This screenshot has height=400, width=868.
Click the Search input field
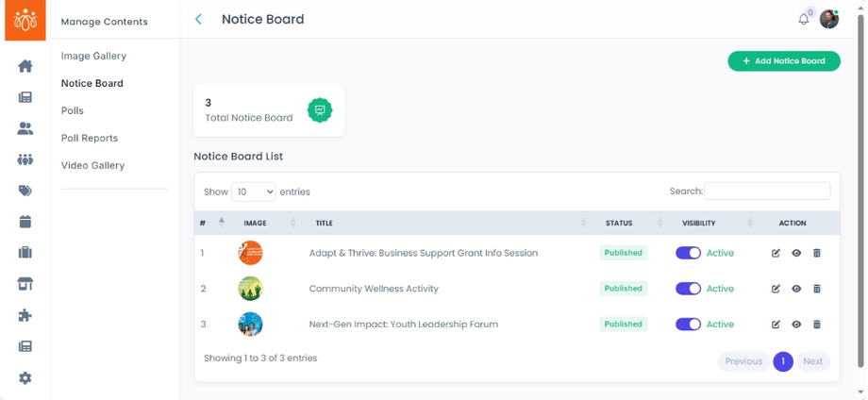tap(767, 191)
